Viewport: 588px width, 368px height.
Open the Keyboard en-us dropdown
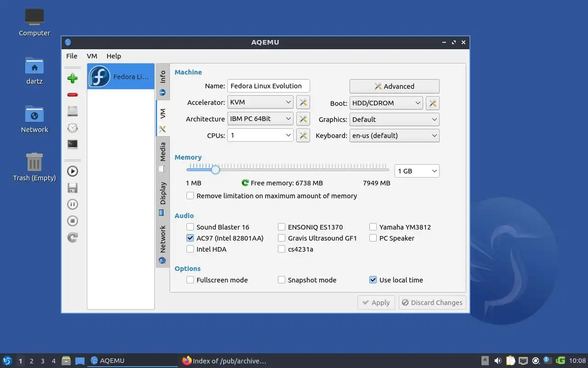pos(394,135)
